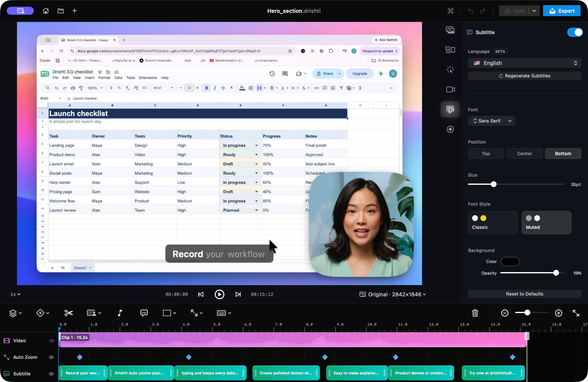The height and width of the screenshot is (382, 588).
Task: Open keyboard shortcuts command icon
Action: [450, 11]
